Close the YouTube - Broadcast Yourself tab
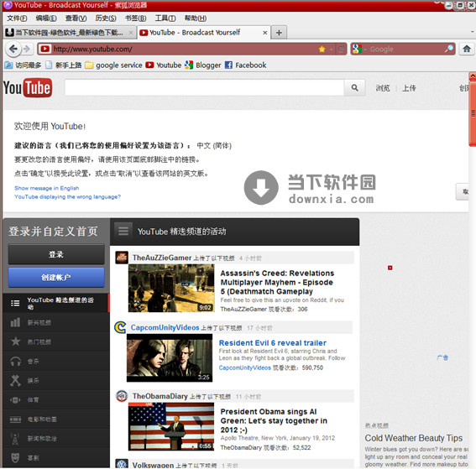Image resolution: width=476 pixels, height=469 pixels. pos(264,33)
